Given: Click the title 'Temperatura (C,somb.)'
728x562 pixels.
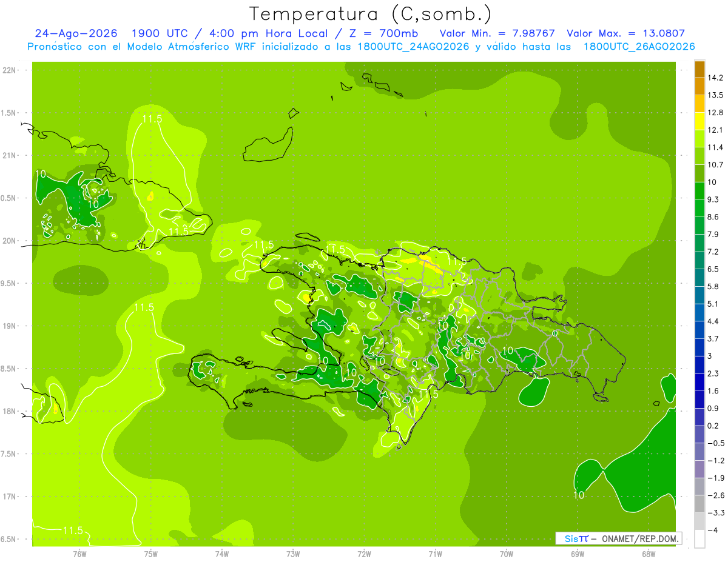Looking at the screenshot, I should pyautogui.click(x=370, y=14).
